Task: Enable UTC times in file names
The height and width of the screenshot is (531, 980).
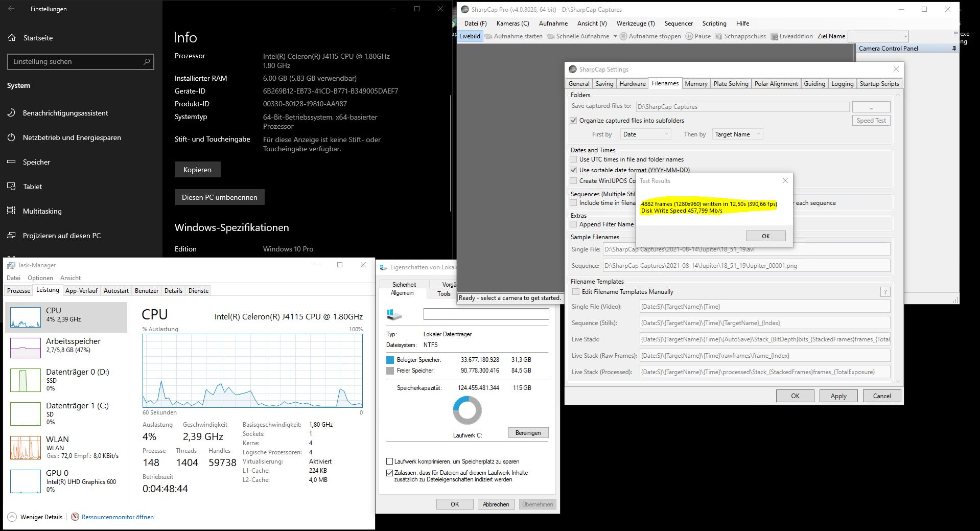Action: 573,159
